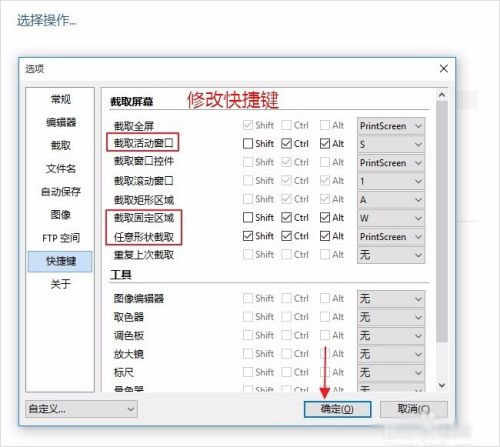Enable Shift for 截取固定区域
Screen dimensions: 500x447
[248, 218]
